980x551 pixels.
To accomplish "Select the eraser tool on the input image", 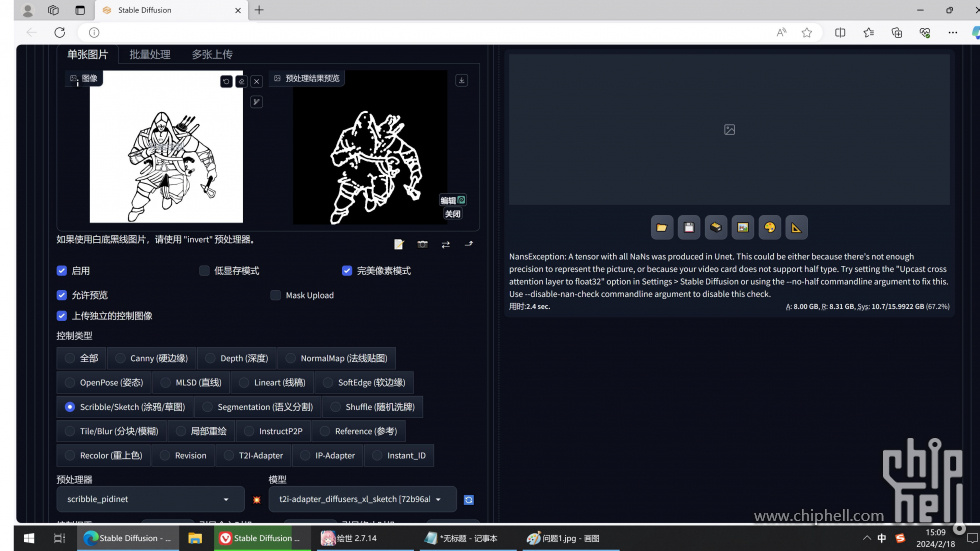I will coord(241,81).
